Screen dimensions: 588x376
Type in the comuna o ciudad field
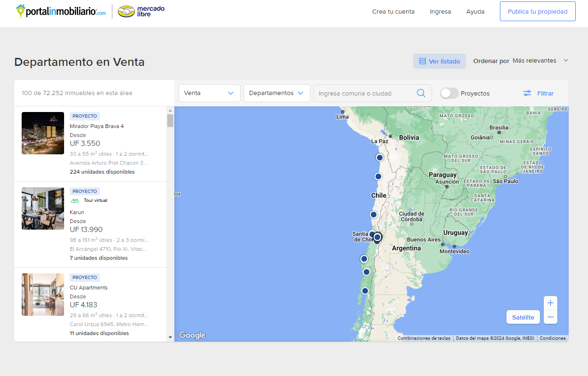(365, 93)
